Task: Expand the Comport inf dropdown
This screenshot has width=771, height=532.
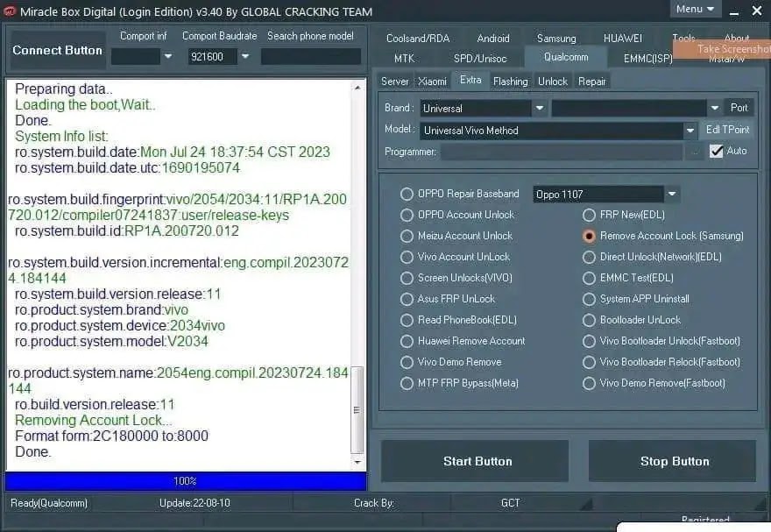Action: (x=168, y=57)
